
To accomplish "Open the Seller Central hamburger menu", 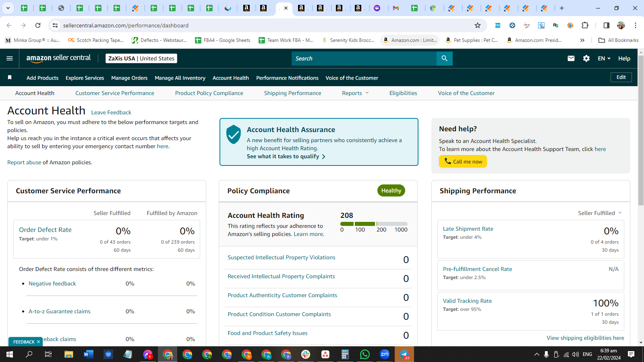I will (10, 58).
